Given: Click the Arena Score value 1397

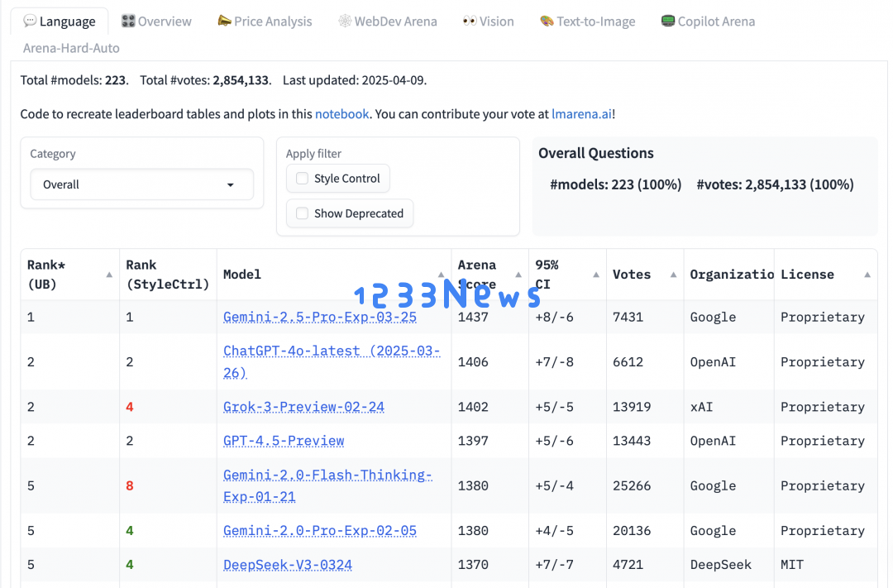Looking at the screenshot, I should coord(473,441).
